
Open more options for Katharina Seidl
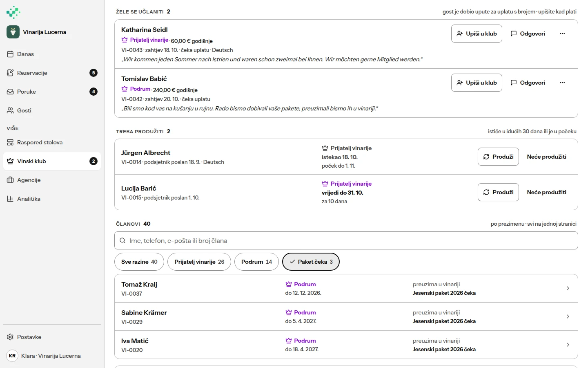pos(562,34)
